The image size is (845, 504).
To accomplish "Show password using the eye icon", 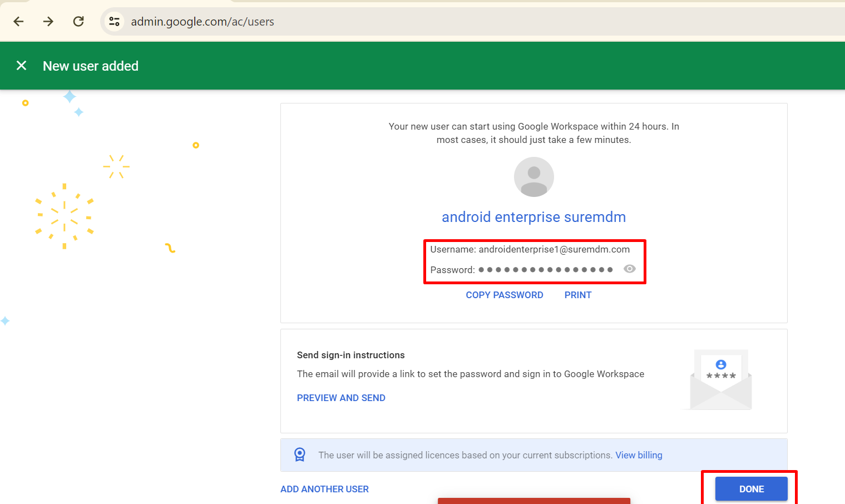I will point(630,269).
